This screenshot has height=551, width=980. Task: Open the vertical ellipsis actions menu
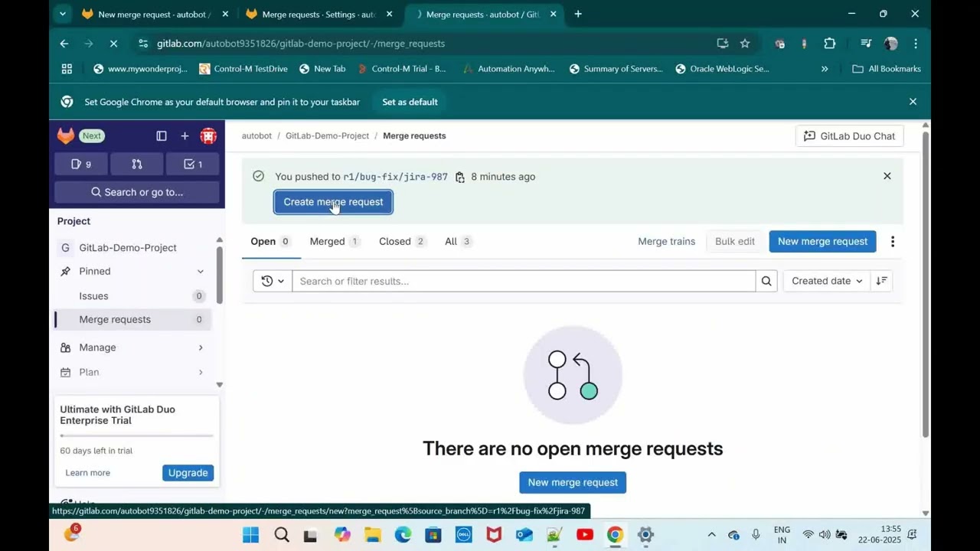pos(893,242)
